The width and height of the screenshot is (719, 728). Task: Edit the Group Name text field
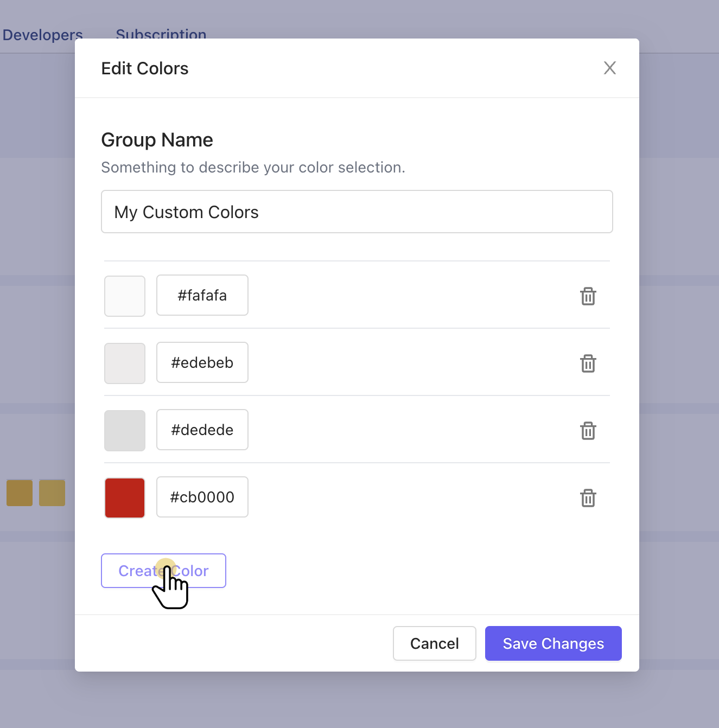357,212
